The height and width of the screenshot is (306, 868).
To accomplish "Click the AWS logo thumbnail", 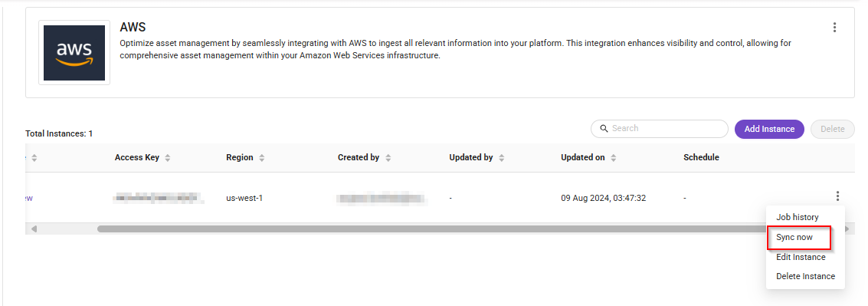I will [x=74, y=53].
